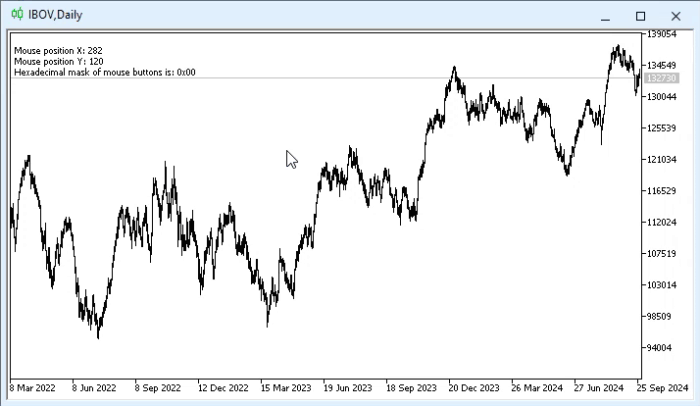Click the 20 Dec 2023 date label

click(474, 388)
